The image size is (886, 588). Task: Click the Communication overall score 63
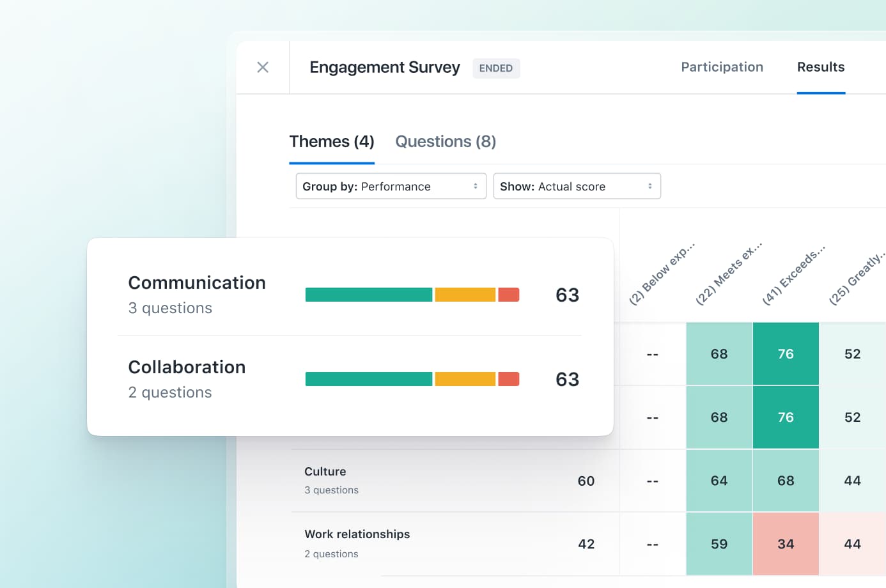[567, 295]
